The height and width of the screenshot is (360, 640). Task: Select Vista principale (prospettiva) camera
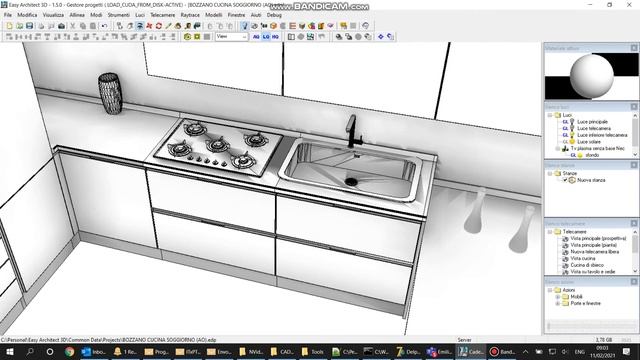(x=598, y=238)
